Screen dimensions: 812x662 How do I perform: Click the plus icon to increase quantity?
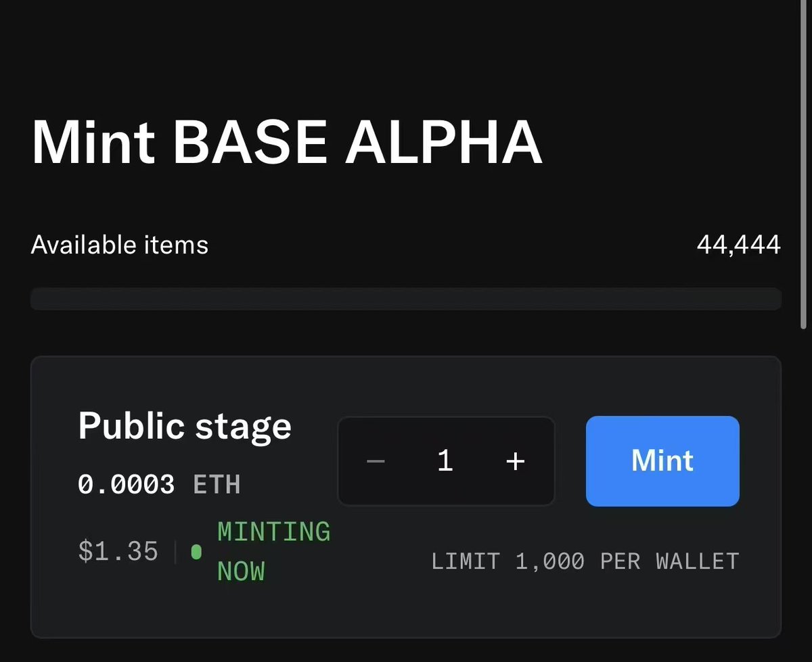(x=516, y=461)
